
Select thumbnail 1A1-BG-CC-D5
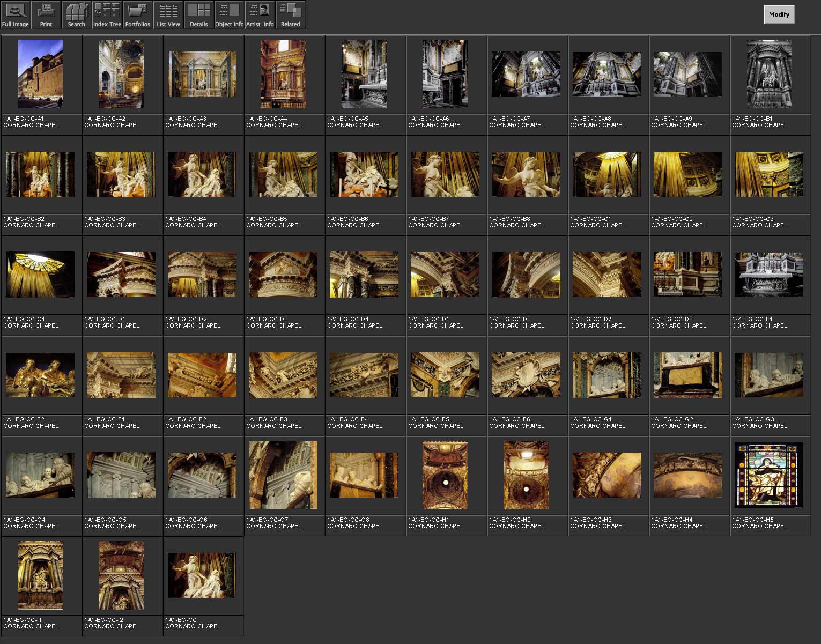[445, 275]
